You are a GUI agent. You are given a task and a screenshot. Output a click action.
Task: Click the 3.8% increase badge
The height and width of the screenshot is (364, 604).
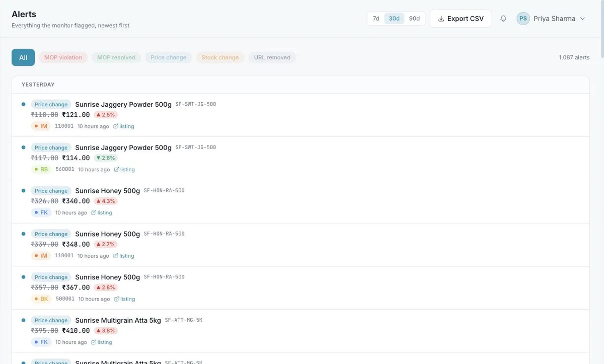click(106, 331)
